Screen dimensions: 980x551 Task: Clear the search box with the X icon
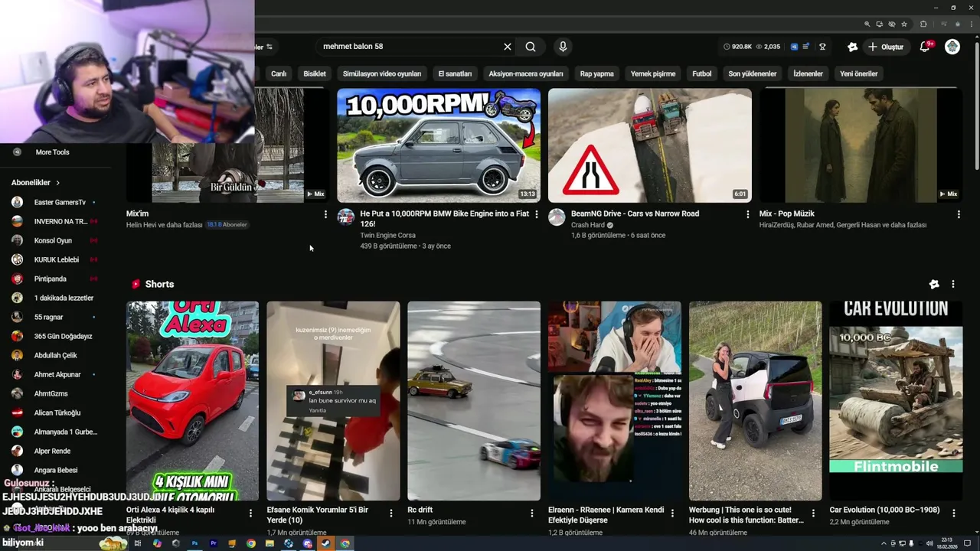507,47
